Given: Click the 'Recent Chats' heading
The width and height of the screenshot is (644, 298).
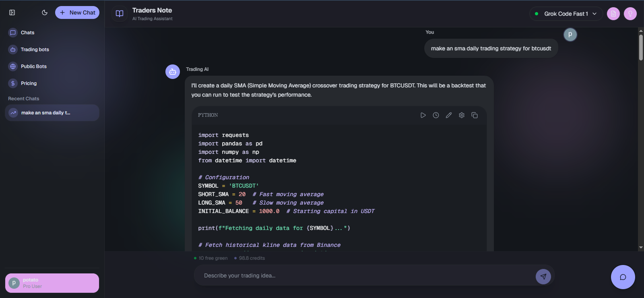Looking at the screenshot, I should (x=24, y=99).
